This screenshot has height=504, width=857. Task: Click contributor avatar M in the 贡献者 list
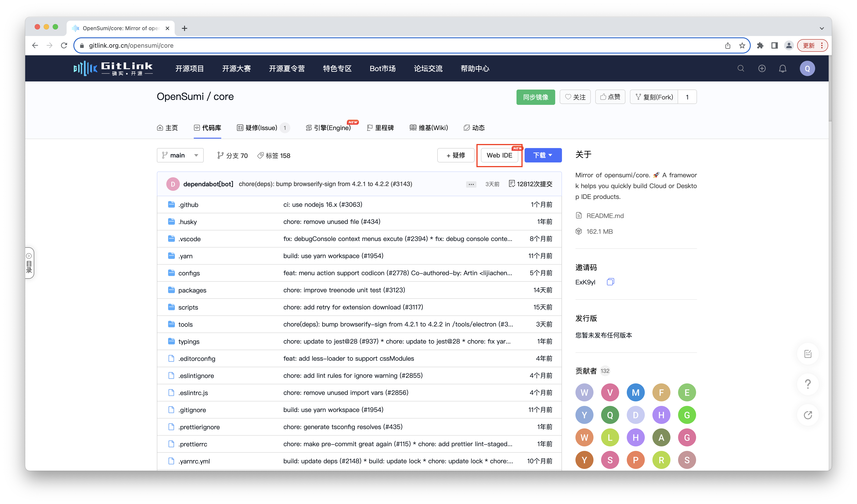click(636, 392)
